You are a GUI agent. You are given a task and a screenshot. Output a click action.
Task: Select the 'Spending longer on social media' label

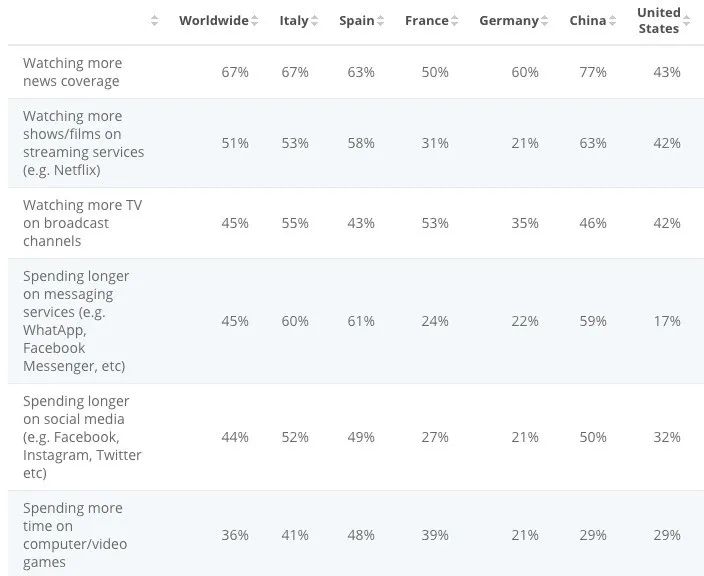(x=82, y=437)
